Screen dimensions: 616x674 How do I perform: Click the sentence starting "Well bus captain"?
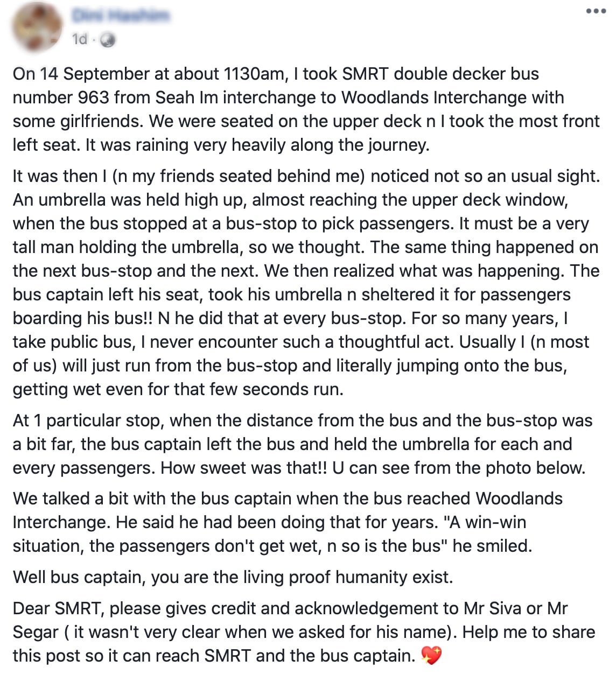tap(233, 577)
